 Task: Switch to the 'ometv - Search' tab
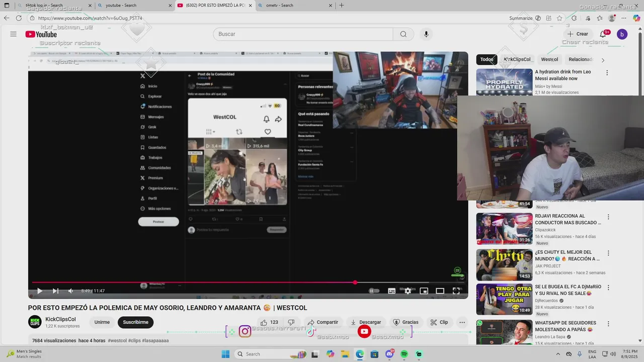coord(296,6)
